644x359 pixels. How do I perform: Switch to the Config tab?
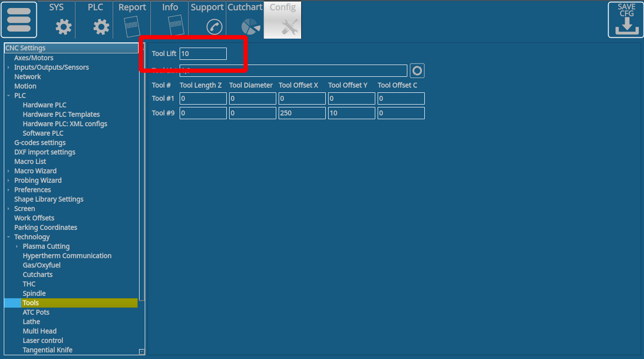point(282,20)
